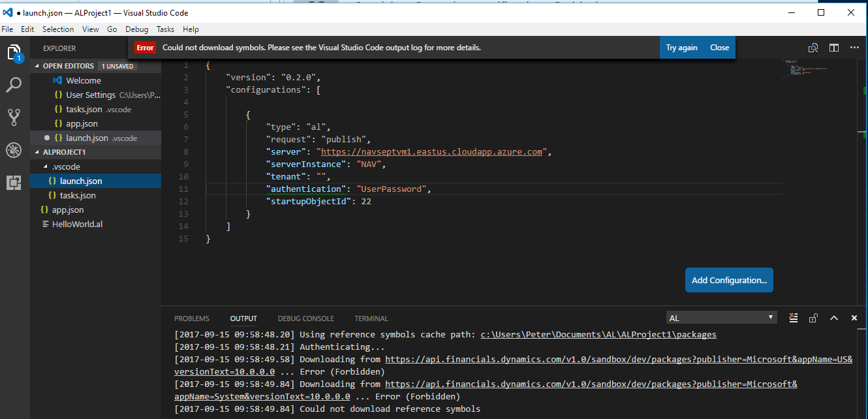Open the Edit menu
Image resolution: width=868 pixels, height=419 pixels.
tap(27, 29)
